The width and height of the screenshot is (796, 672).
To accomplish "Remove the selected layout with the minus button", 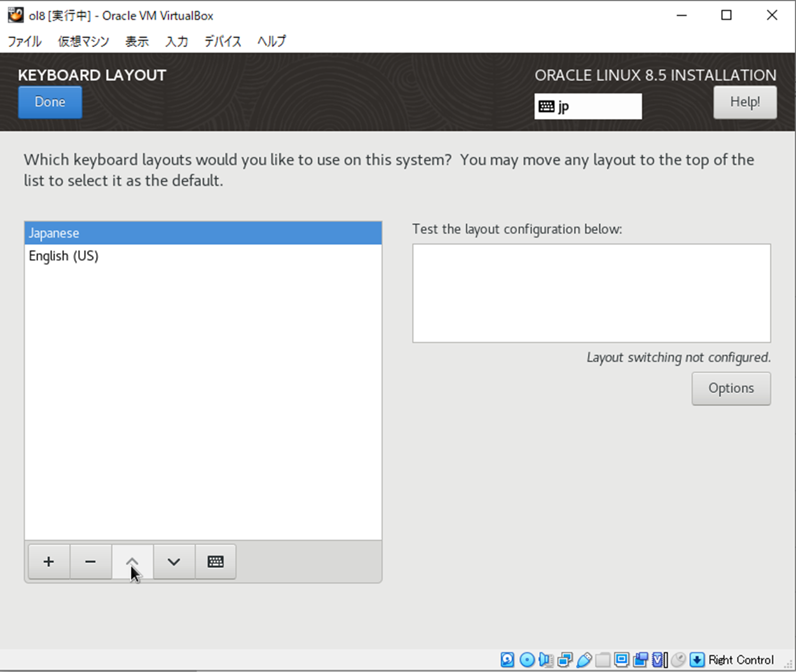I will point(90,561).
